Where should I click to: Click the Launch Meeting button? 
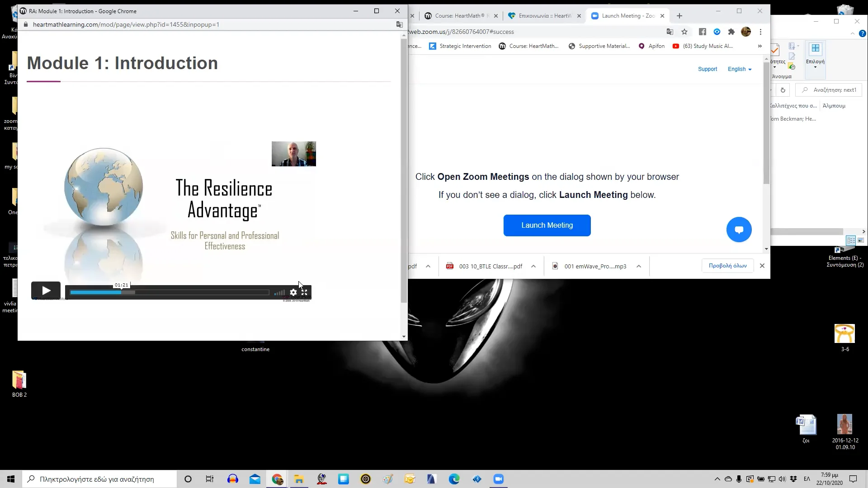[x=547, y=225]
